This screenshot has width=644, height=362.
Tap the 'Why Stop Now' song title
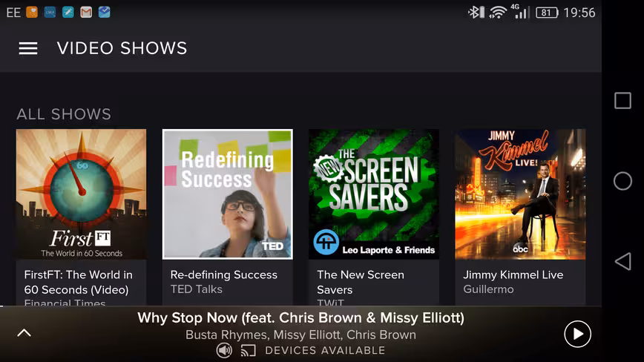click(300, 317)
